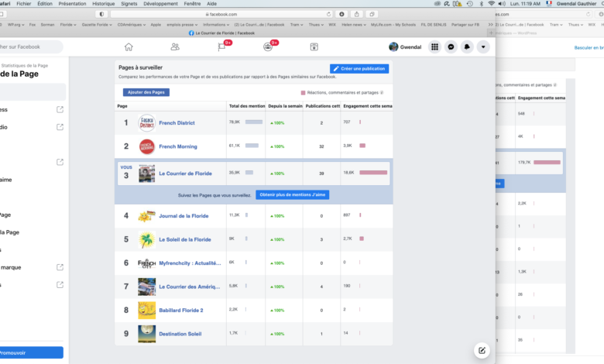Open the French Morning page link

point(178,146)
